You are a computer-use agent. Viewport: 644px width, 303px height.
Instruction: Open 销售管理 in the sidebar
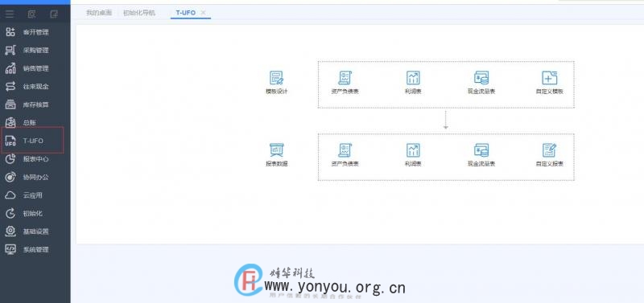pos(27,68)
